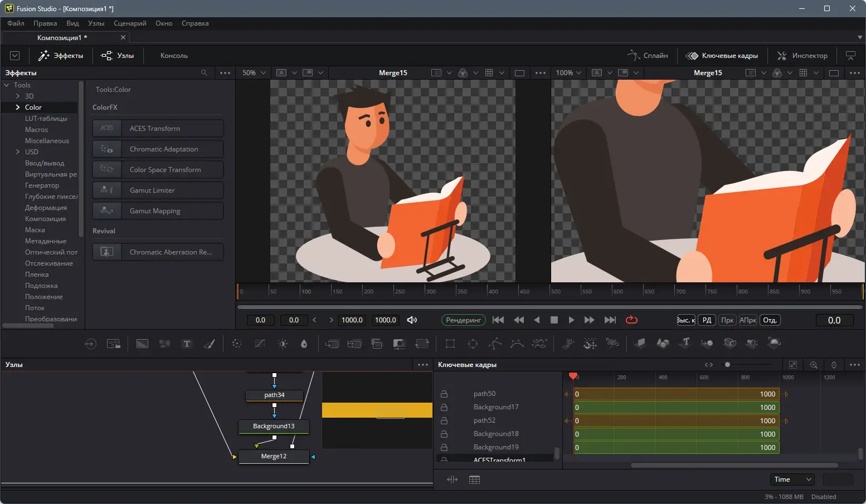The image size is (866, 504).
Task: Open the Spreadsheet view in Keyframes panel
Action: (474, 479)
